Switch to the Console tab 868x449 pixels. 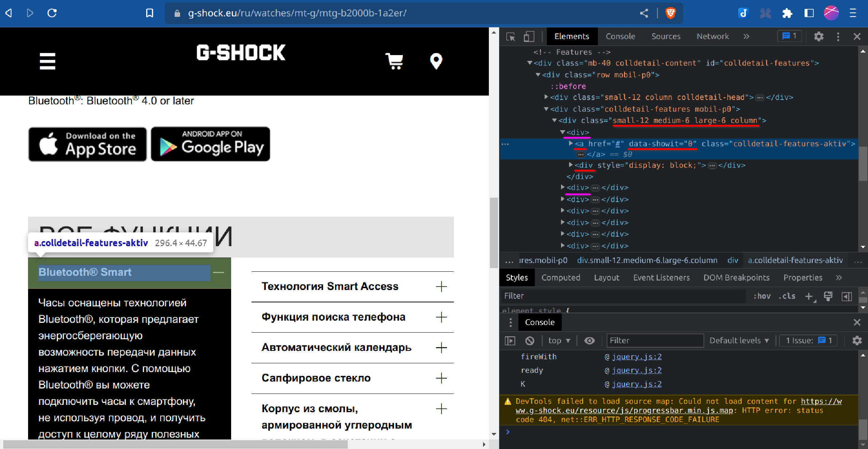point(620,36)
